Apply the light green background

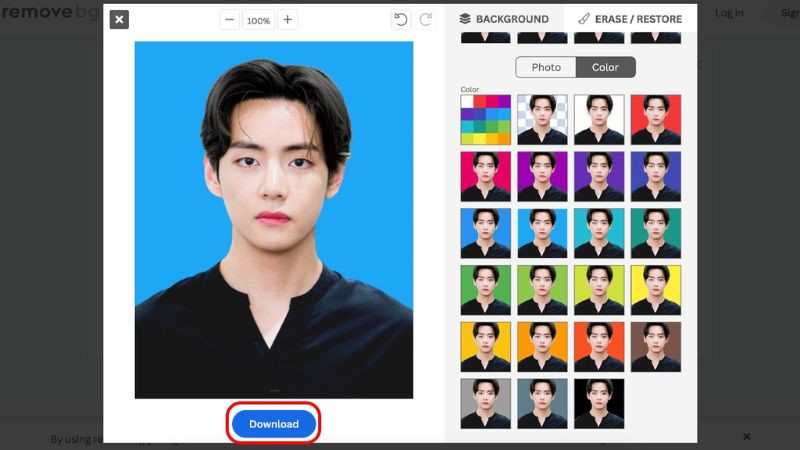[x=542, y=290]
